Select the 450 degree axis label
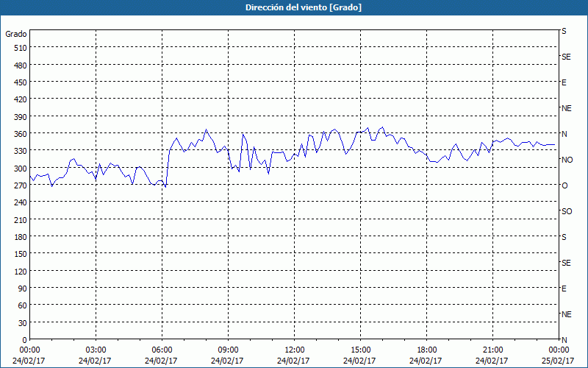Viewport: 588px width, 368px height. coord(21,82)
